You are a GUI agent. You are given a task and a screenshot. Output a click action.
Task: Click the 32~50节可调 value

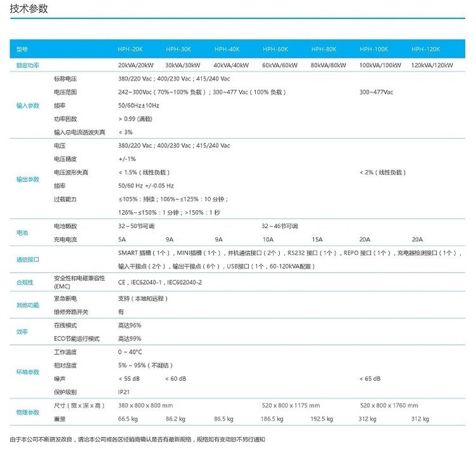[x=136, y=226]
